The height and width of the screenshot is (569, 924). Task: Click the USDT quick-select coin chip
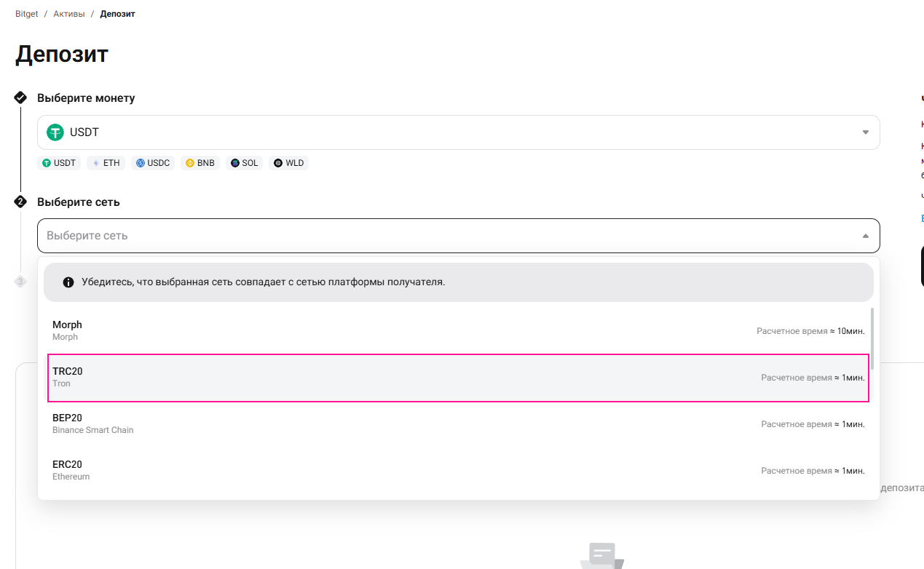[x=59, y=163]
